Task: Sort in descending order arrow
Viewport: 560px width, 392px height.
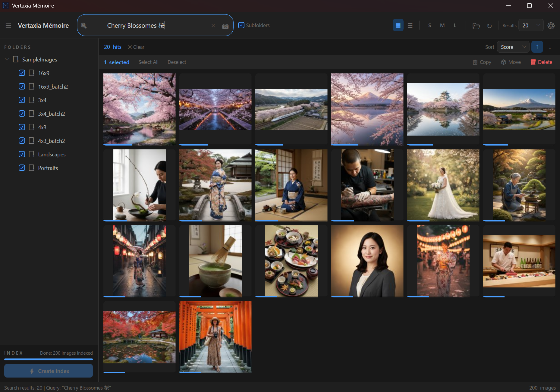Action: pos(550,47)
